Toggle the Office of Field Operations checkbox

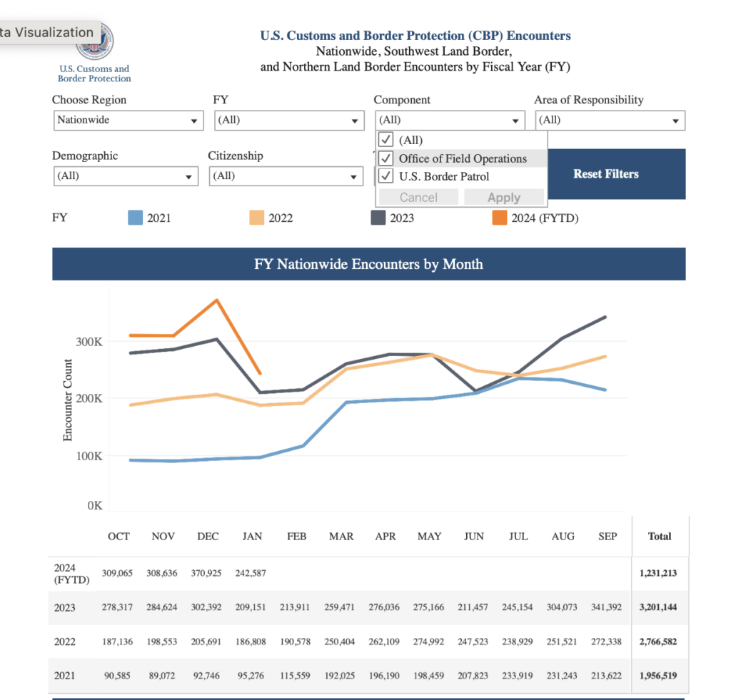point(386,158)
